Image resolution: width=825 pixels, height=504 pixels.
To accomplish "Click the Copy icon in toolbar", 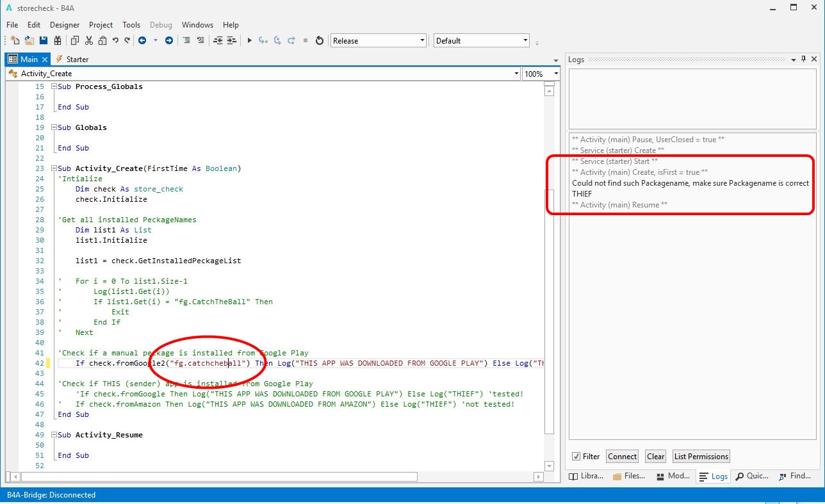I will click(x=74, y=40).
